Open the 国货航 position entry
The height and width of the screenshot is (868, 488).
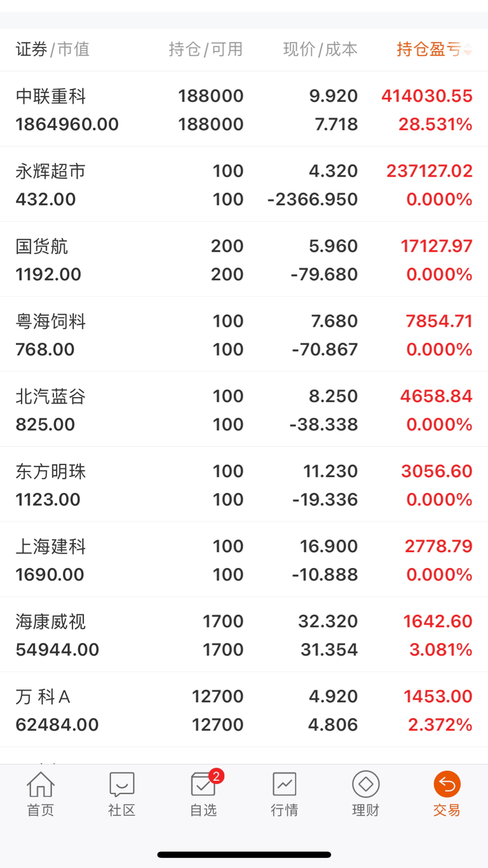(x=244, y=260)
